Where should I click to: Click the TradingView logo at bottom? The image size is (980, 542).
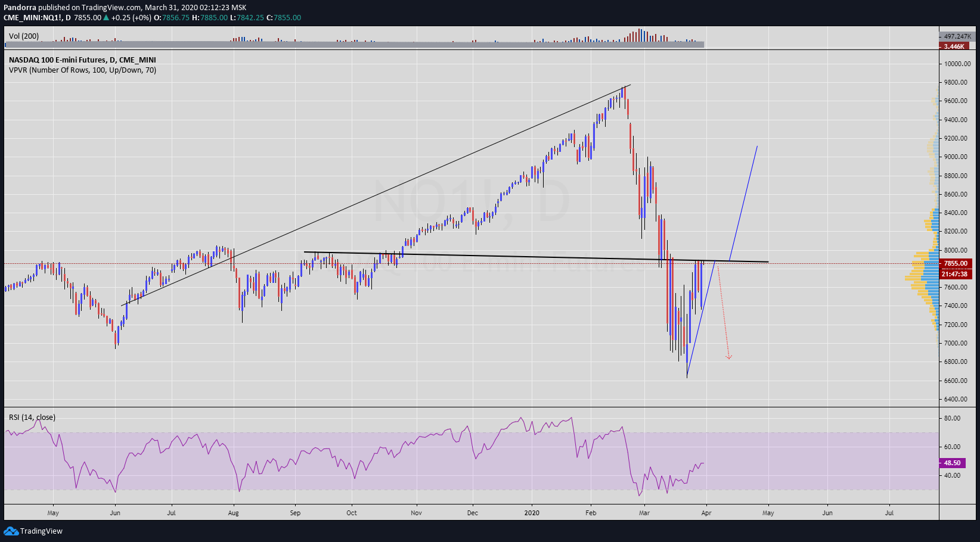(x=33, y=531)
